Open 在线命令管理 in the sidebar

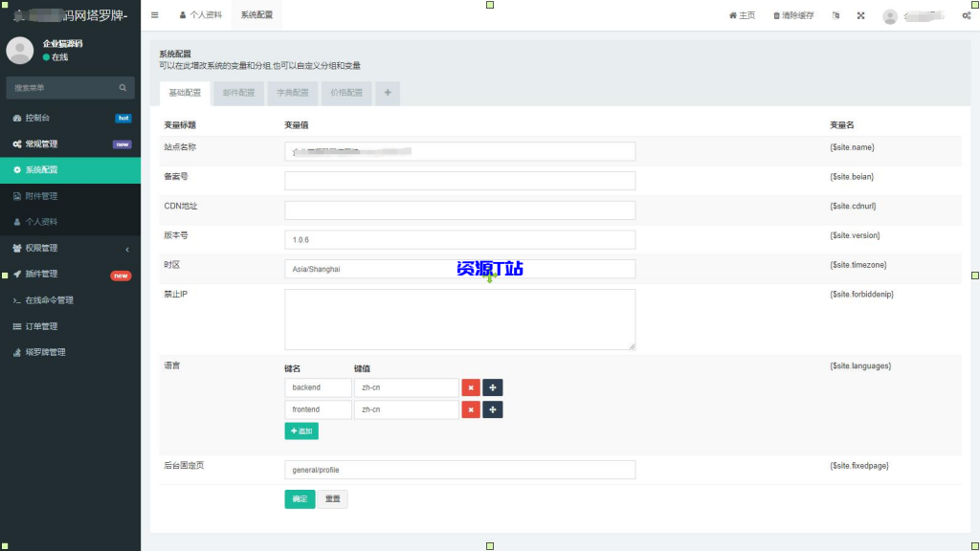(53, 299)
